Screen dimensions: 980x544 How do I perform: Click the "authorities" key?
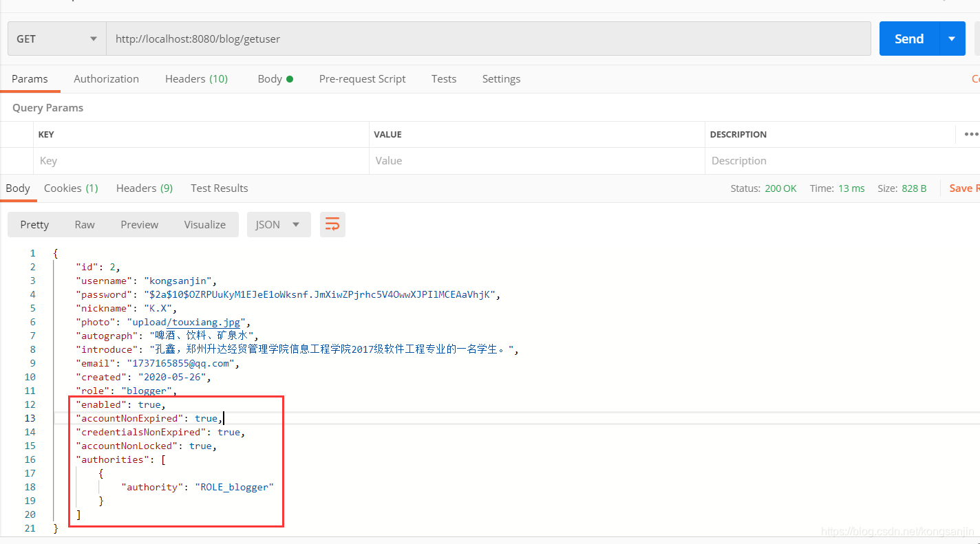tap(113, 459)
